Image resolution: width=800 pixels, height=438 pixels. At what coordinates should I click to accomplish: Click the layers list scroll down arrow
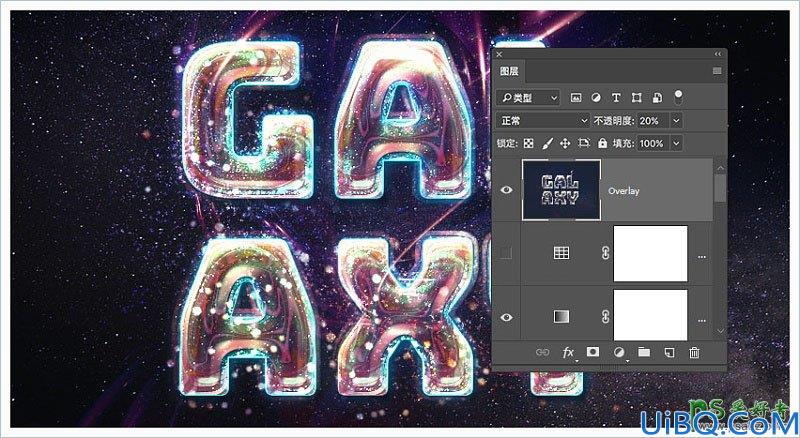(720, 331)
